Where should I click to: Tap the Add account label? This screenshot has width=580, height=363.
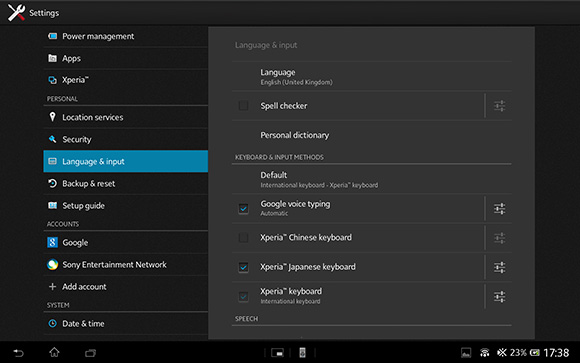(84, 286)
